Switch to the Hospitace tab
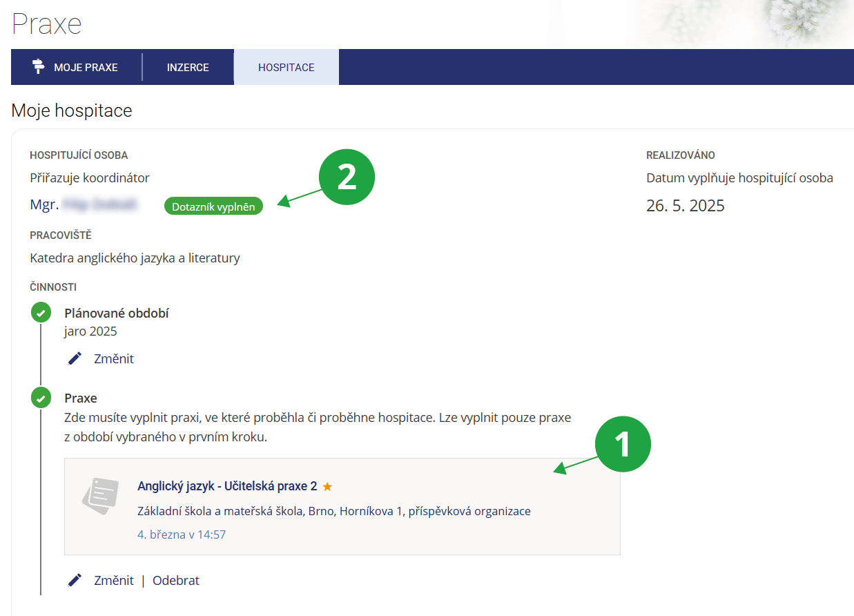 pos(286,68)
